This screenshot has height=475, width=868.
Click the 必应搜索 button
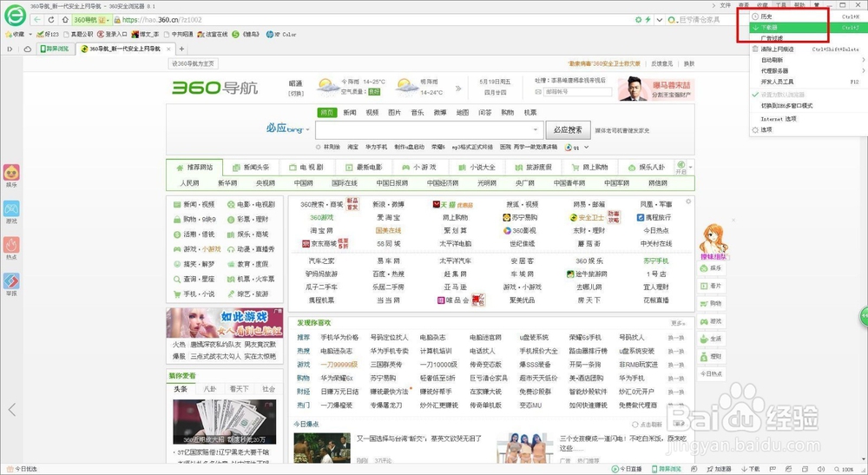tap(568, 130)
